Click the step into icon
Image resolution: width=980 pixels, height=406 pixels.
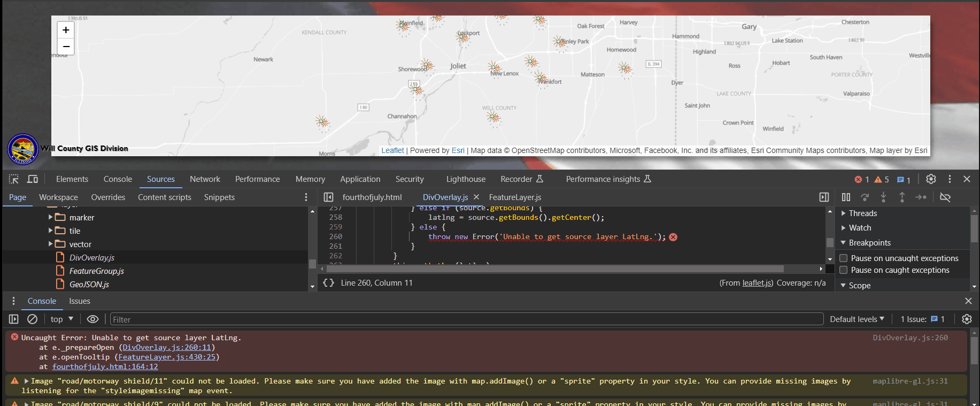click(883, 197)
